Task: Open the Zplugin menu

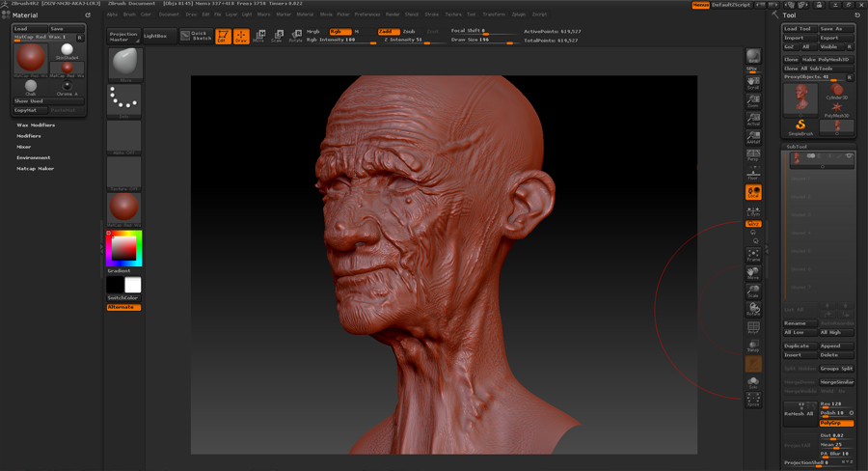Action: tap(519, 14)
